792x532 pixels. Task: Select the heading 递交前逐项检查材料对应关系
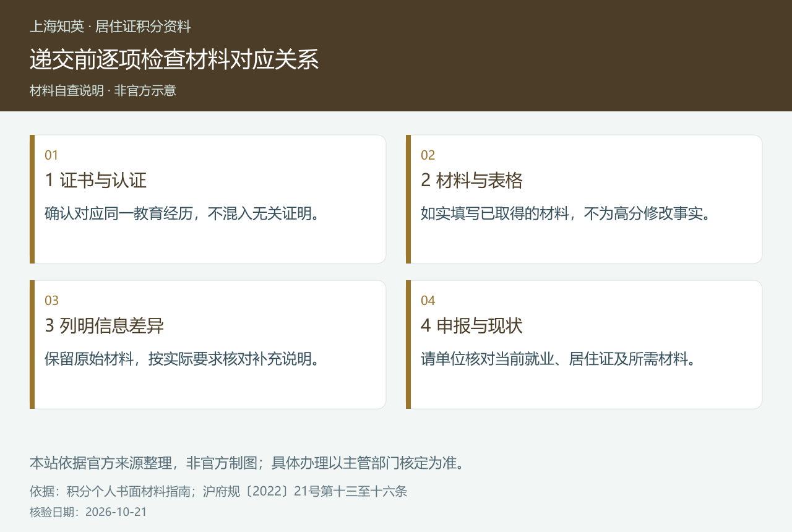click(x=174, y=59)
